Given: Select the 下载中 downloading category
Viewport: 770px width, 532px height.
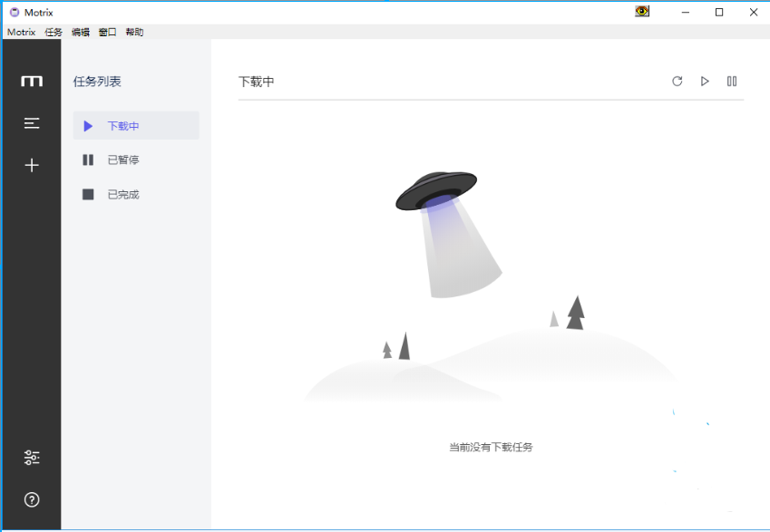Looking at the screenshot, I should click(x=136, y=126).
